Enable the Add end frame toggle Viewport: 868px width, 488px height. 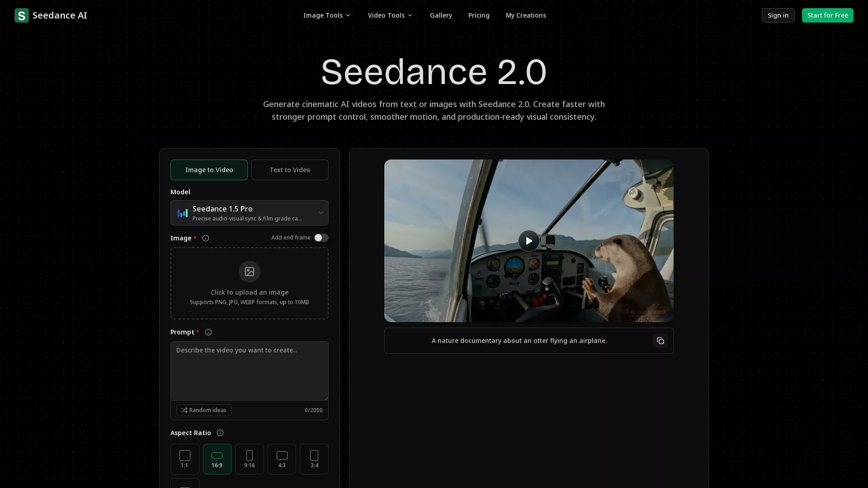(x=321, y=237)
